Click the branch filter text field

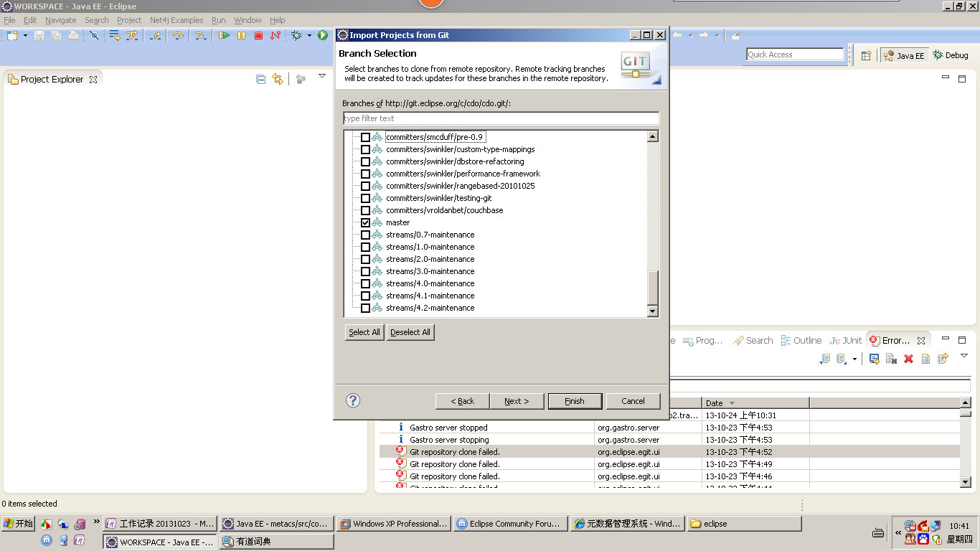(x=501, y=118)
